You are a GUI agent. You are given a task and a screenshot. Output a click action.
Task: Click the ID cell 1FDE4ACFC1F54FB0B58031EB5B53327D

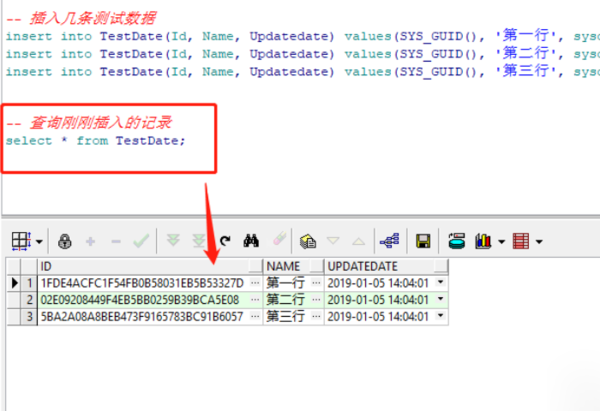(142, 283)
